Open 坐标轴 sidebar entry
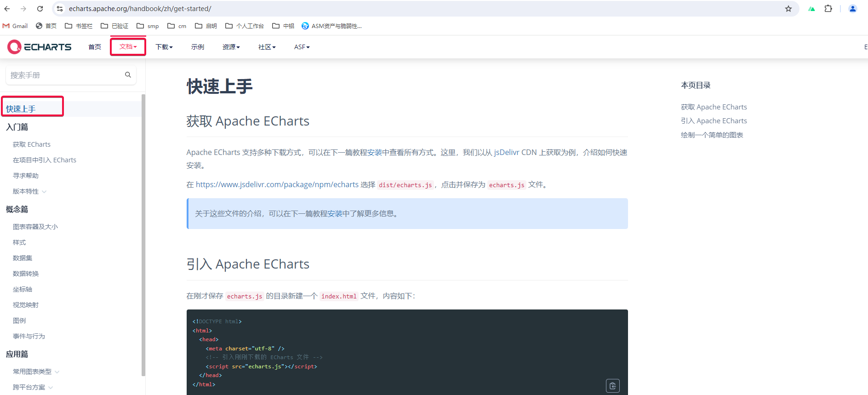This screenshot has height=395, width=868. click(x=23, y=289)
